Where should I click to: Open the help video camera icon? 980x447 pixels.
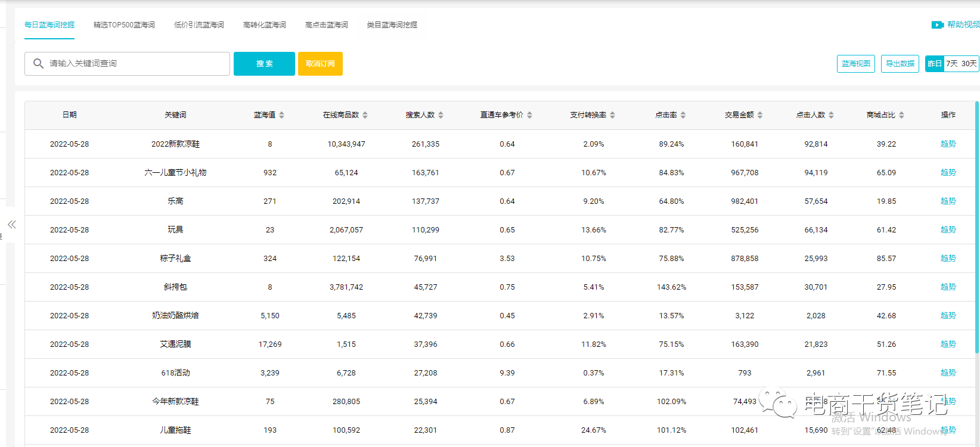(x=938, y=25)
